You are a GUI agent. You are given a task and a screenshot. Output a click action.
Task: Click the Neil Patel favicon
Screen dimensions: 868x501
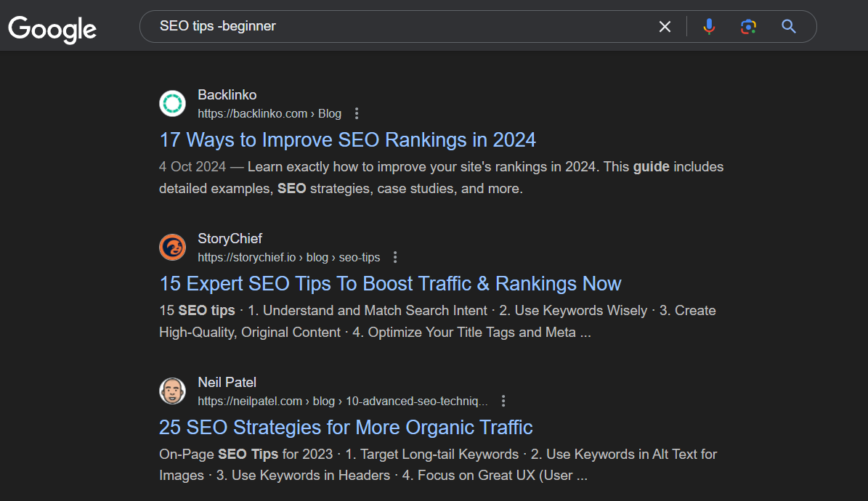coord(173,391)
